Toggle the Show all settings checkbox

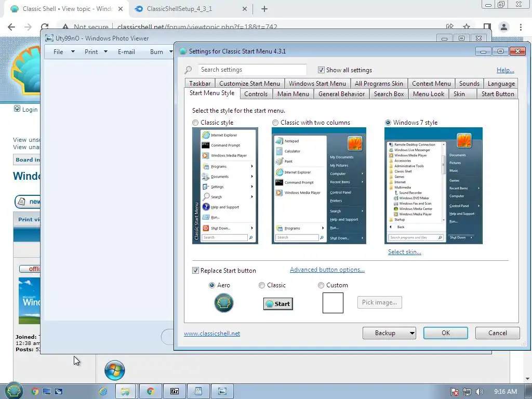(321, 70)
